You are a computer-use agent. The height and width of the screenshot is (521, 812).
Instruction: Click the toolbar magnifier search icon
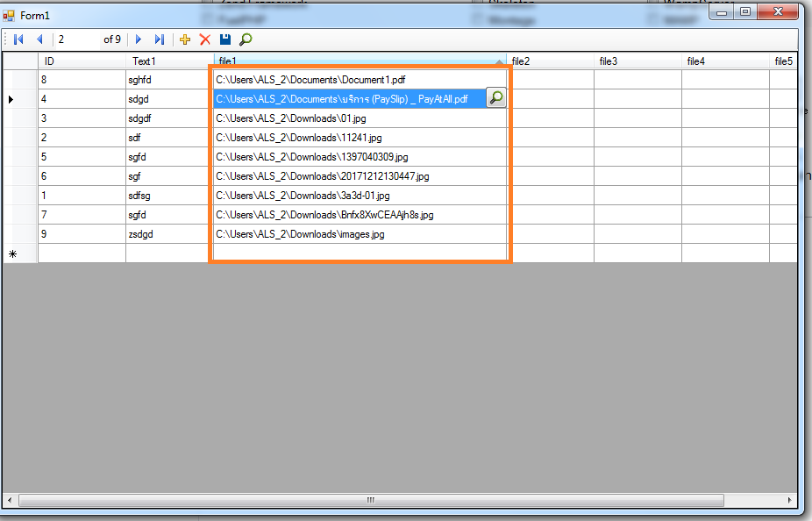coord(246,39)
